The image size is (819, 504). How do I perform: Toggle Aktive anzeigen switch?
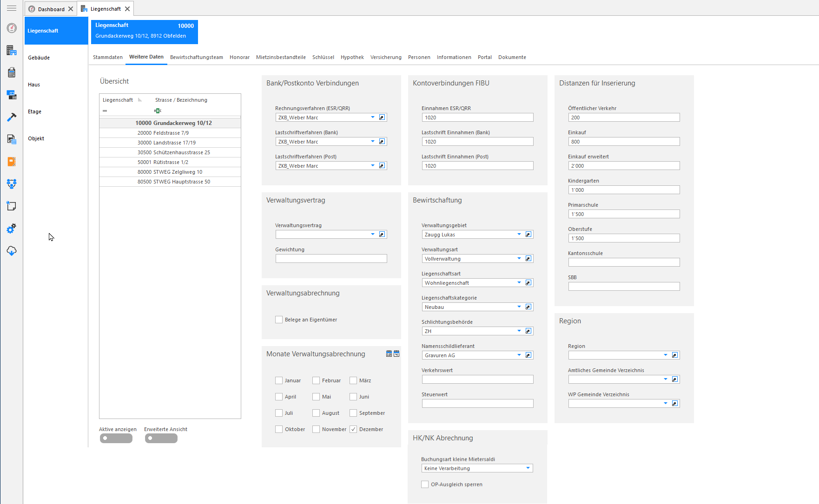coord(116,438)
